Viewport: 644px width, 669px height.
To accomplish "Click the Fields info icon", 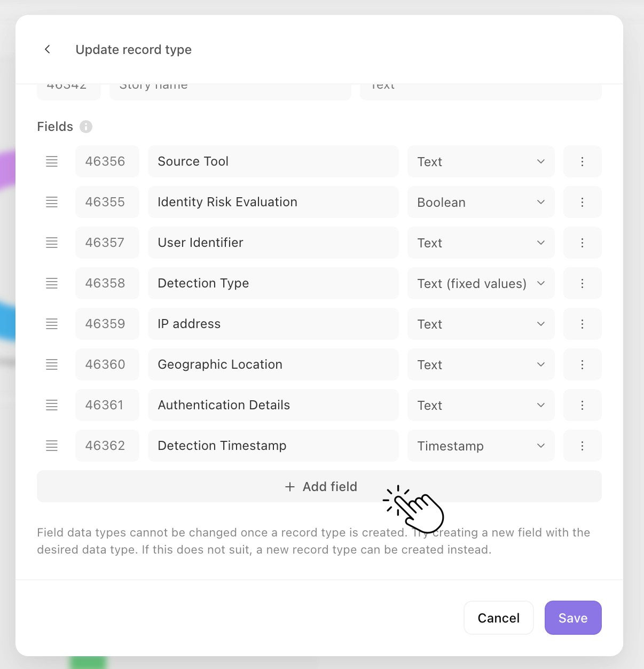I will tap(86, 127).
